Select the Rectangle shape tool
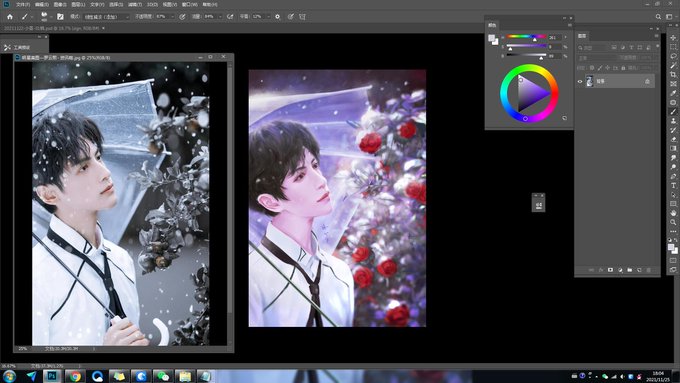The image size is (680, 383). [x=673, y=204]
